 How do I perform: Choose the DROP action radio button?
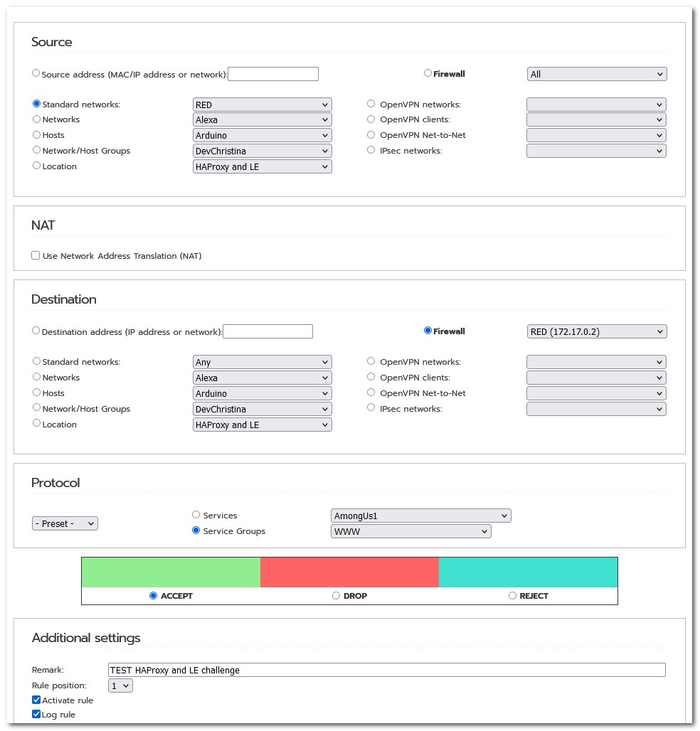click(x=336, y=596)
